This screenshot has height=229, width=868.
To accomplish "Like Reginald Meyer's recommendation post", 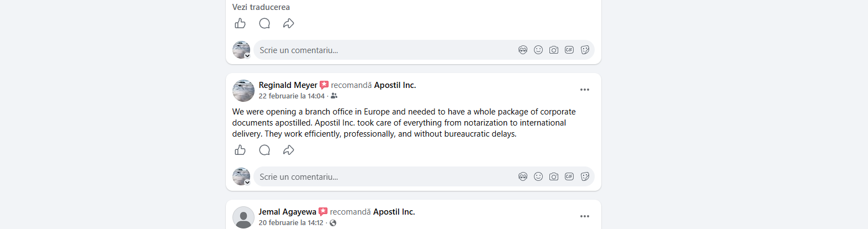I will coord(240,150).
